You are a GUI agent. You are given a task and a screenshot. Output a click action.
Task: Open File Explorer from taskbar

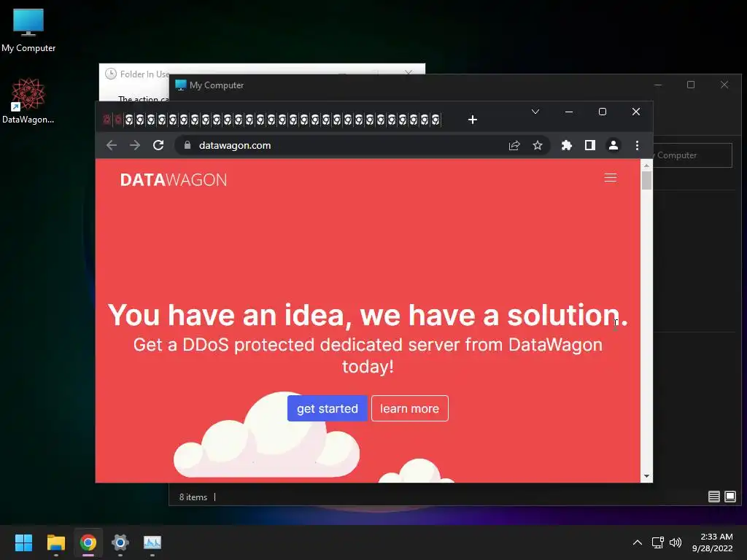tap(55, 542)
